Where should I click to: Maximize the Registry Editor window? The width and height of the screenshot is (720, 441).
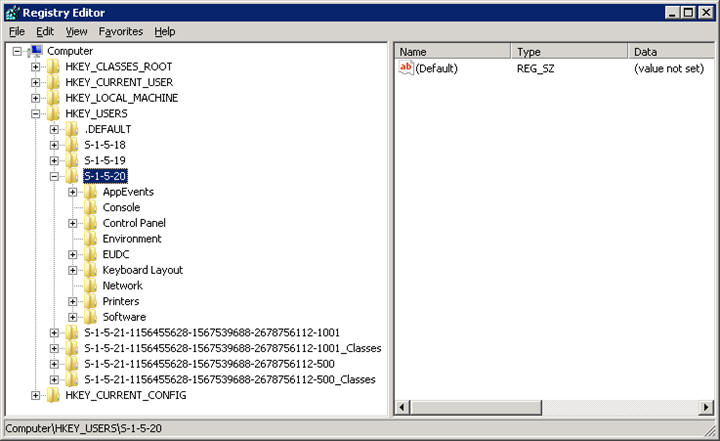pos(689,12)
